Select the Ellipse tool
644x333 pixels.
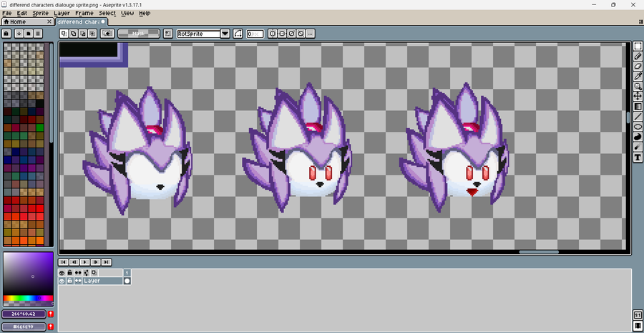pos(638,127)
